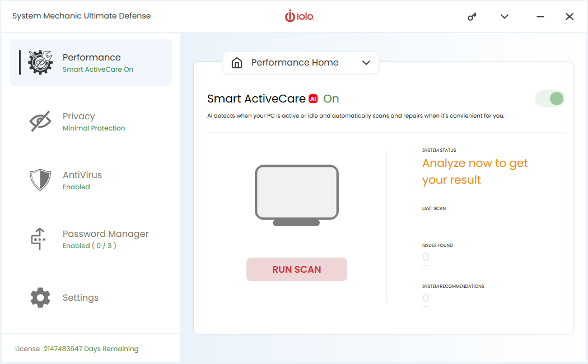Close the System Mechanic window
588x364 pixels.
click(570, 16)
